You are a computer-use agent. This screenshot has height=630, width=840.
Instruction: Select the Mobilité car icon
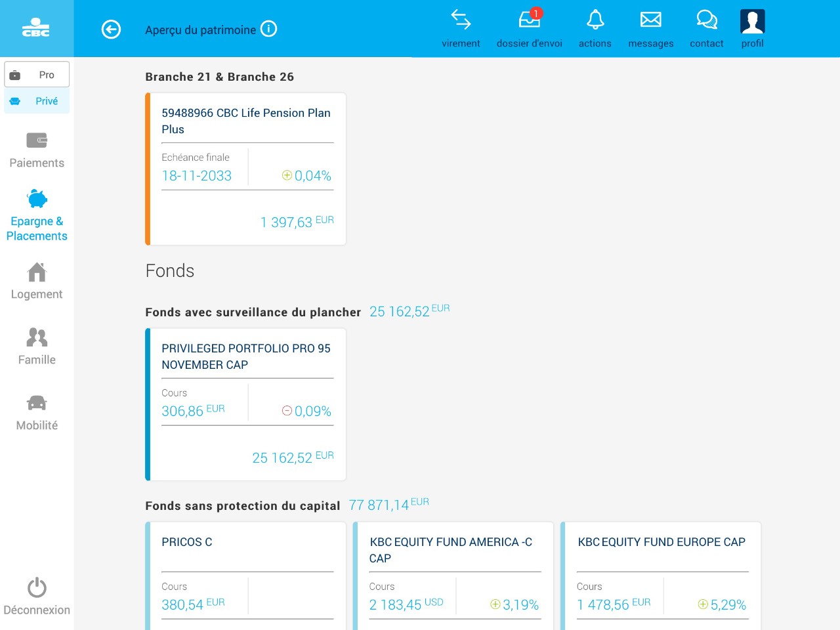(37, 402)
